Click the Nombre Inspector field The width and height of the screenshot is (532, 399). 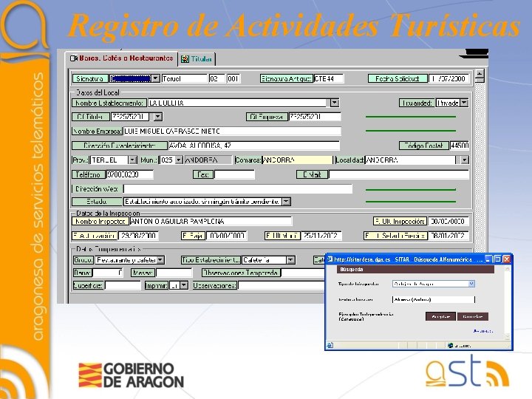(211, 221)
